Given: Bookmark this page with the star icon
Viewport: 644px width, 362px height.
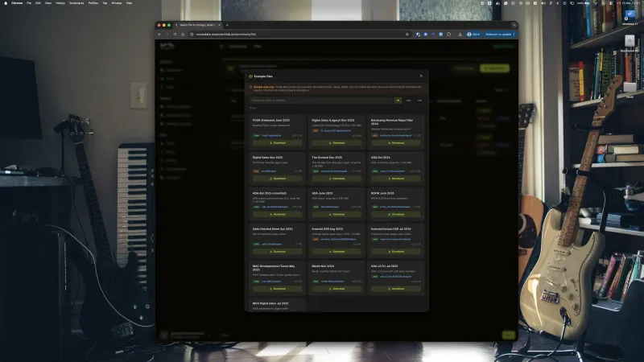Looking at the screenshot, I should click(407, 35).
